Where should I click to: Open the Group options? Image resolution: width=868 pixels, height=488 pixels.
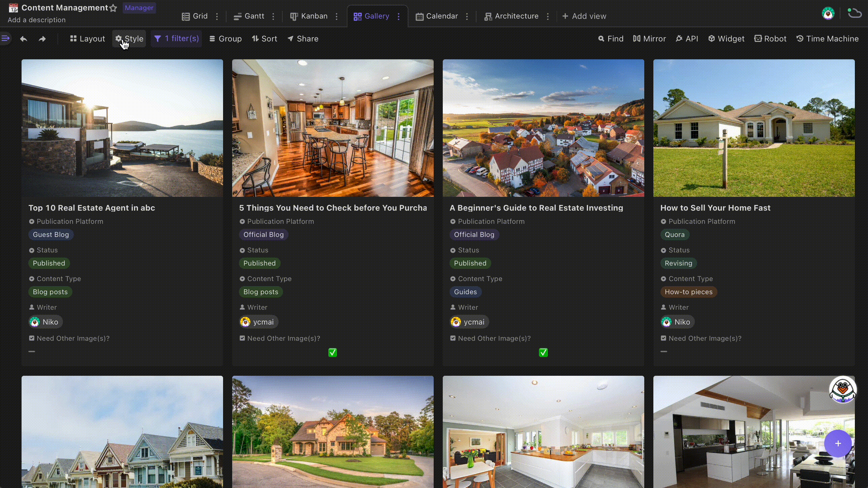[x=225, y=39]
